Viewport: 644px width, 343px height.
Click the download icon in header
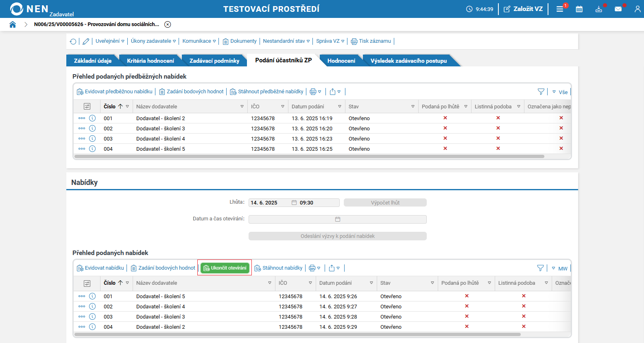click(x=598, y=9)
